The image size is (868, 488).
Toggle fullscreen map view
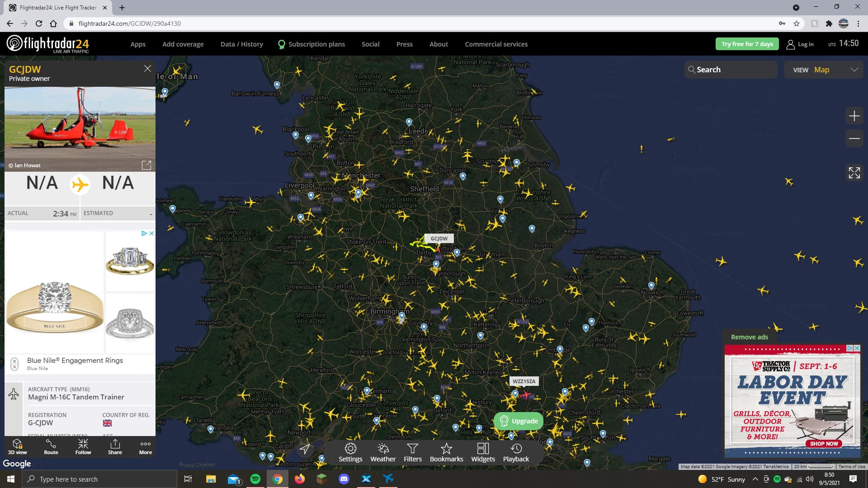click(854, 173)
